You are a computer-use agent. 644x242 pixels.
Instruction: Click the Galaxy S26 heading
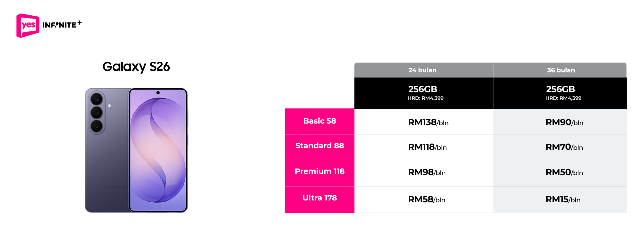pyautogui.click(x=136, y=67)
